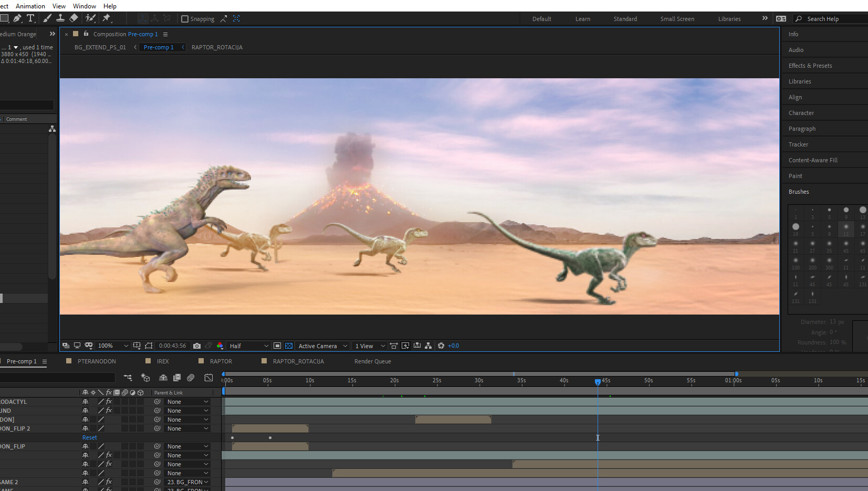Image resolution: width=868 pixels, height=491 pixels.
Task: Open the Window menu
Action: pos(84,6)
